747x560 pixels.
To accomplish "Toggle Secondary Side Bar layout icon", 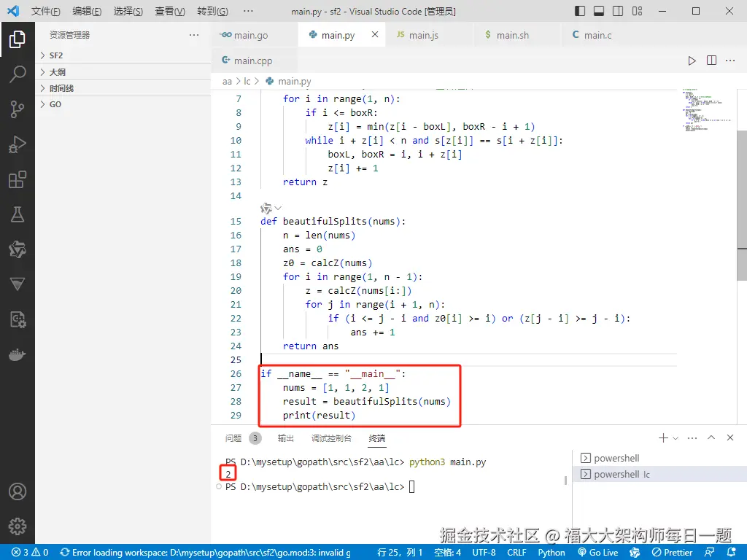I will click(618, 11).
